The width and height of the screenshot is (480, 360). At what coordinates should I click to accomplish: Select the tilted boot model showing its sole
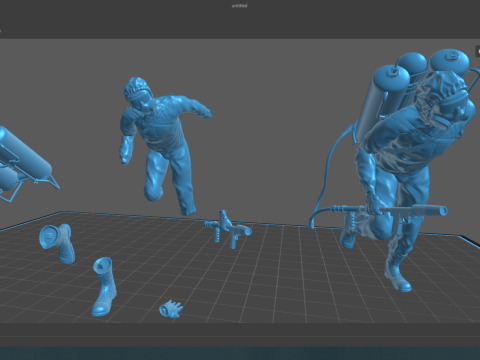57,243
